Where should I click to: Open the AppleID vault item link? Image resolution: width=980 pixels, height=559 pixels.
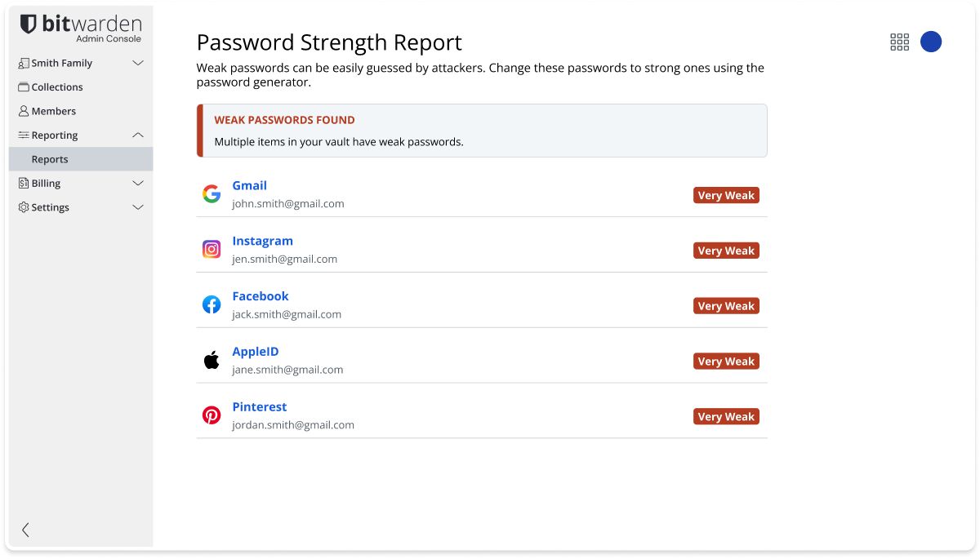(x=255, y=352)
